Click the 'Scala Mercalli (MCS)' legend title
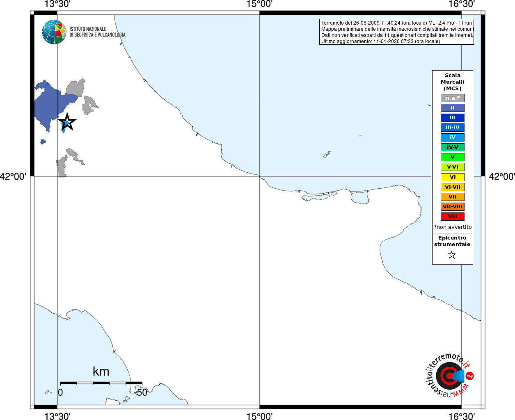 453,82
